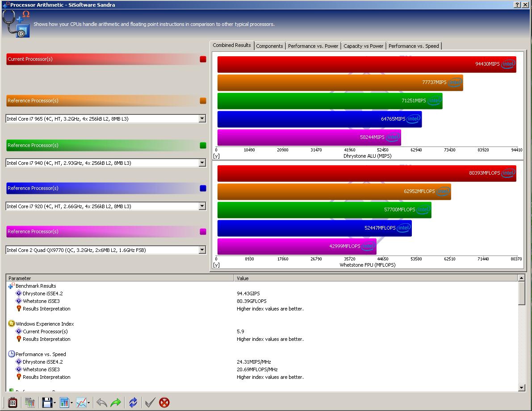Image resolution: width=532 pixels, height=411 pixels.
Task: Click the 24.31MIPS/MHz value
Action: coord(254,362)
